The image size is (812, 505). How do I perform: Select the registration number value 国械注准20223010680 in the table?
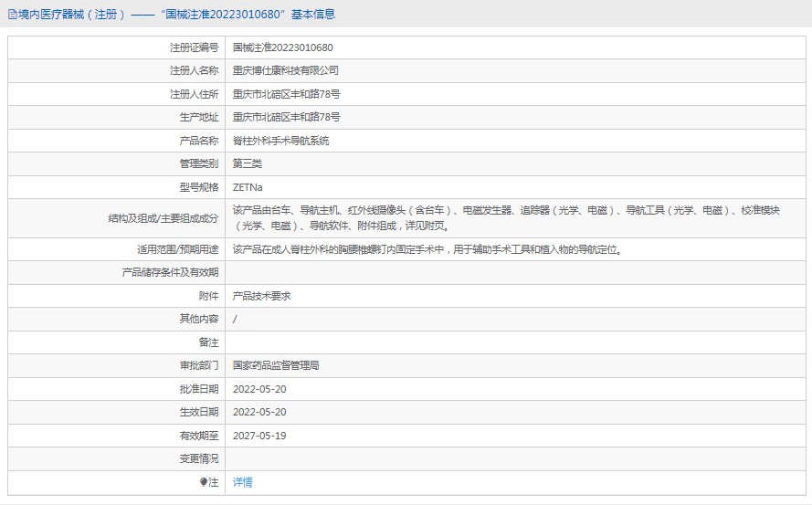coord(283,47)
